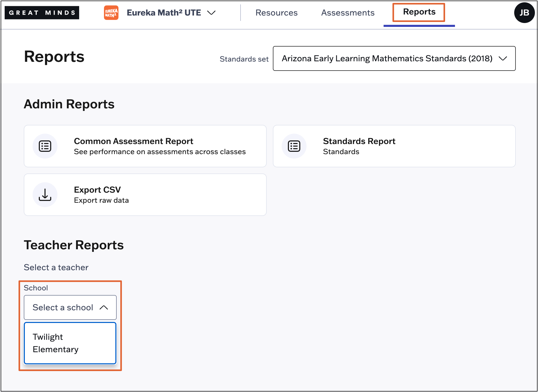The height and width of the screenshot is (392, 538).
Task: Open the Standards Report card
Action: tap(394, 146)
